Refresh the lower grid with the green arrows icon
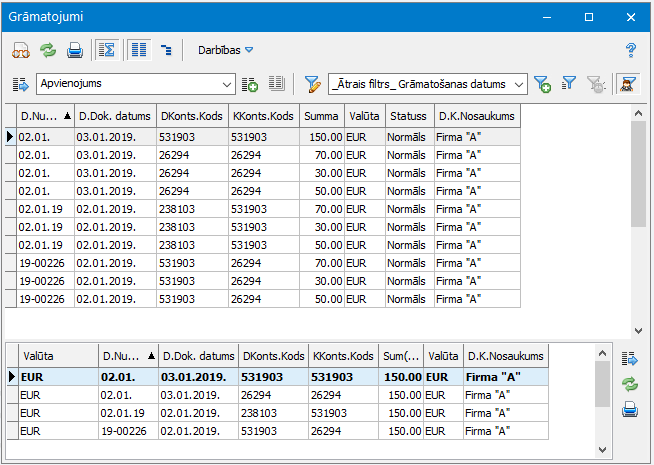The width and height of the screenshot is (654, 465). pyautogui.click(x=630, y=385)
